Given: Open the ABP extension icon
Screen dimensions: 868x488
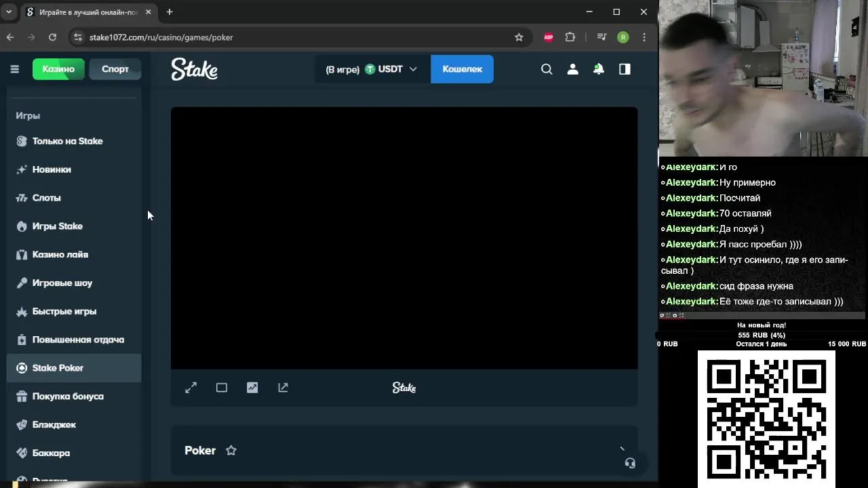Looking at the screenshot, I should pos(549,37).
